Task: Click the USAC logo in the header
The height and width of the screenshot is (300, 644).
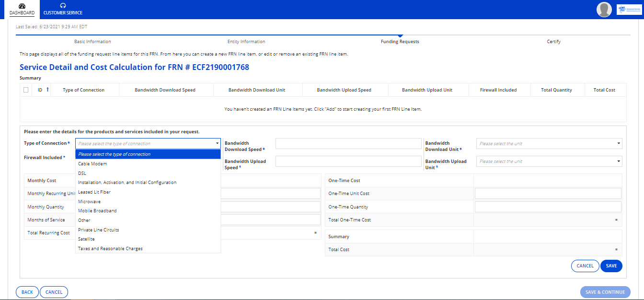Action: click(x=629, y=9)
